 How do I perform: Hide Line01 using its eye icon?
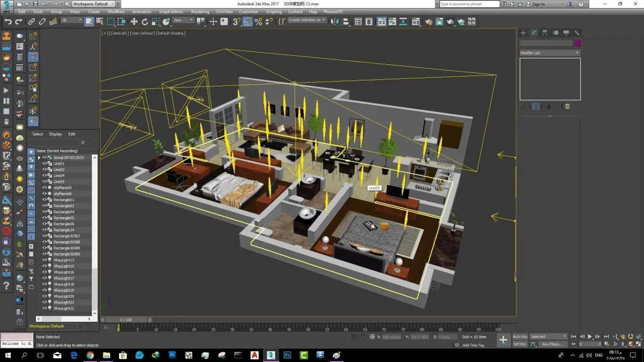coord(45,164)
